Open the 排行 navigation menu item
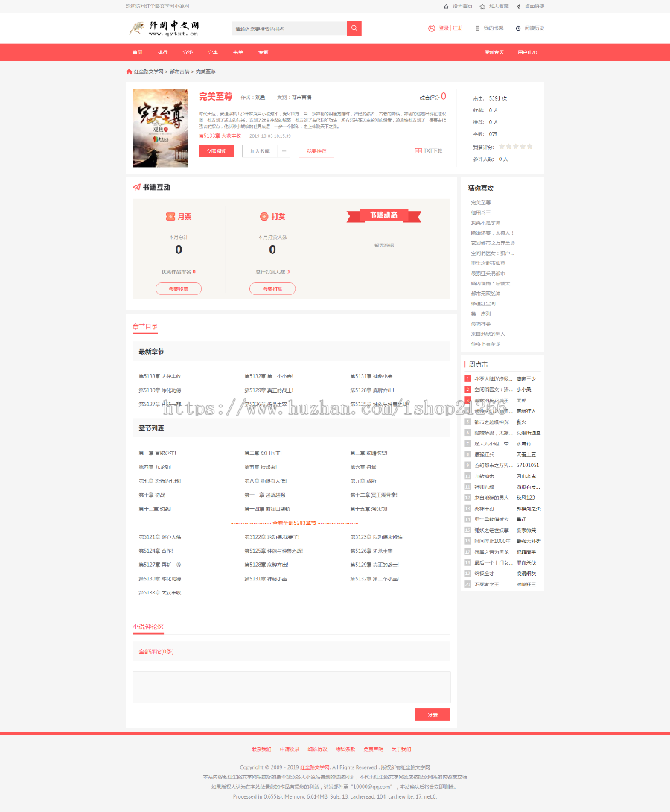Screen dimensions: 670x812 coord(162,52)
